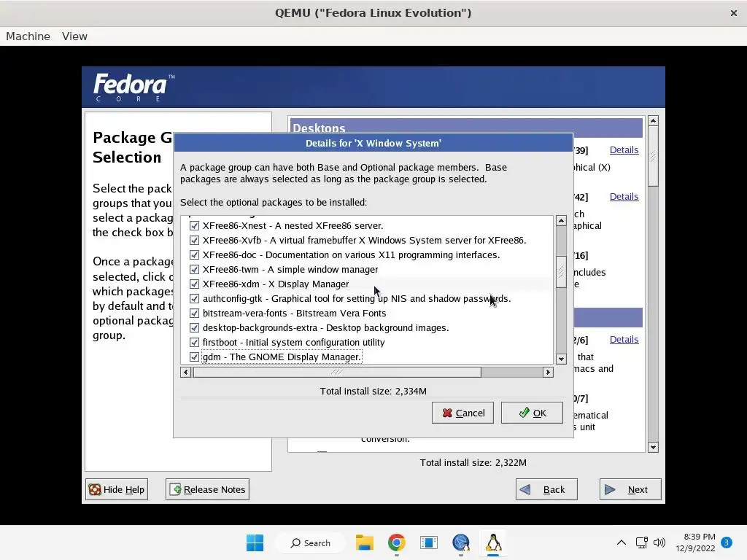The height and width of the screenshot is (560, 747).
Task: Open the notification badge showing 3
Action: click(x=726, y=542)
